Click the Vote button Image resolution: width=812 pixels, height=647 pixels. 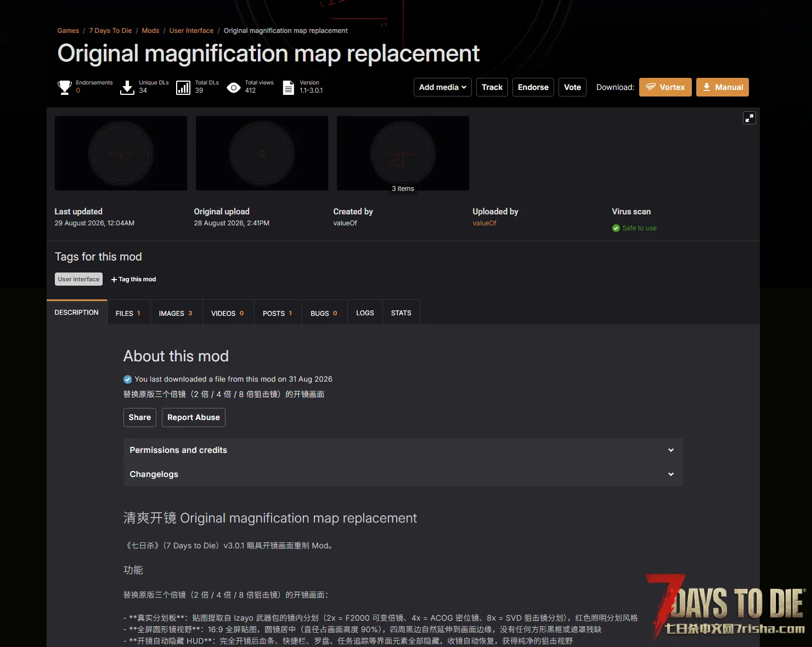coord(573,87)
